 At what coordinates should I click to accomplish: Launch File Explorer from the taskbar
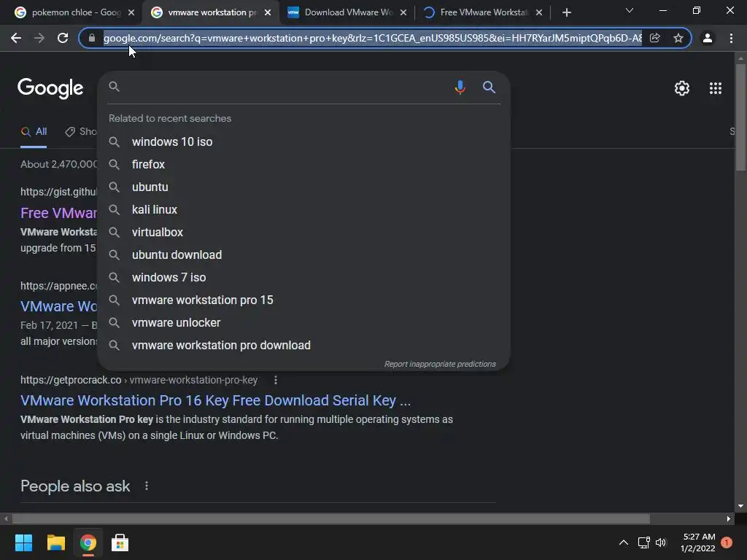coord(55,542)
